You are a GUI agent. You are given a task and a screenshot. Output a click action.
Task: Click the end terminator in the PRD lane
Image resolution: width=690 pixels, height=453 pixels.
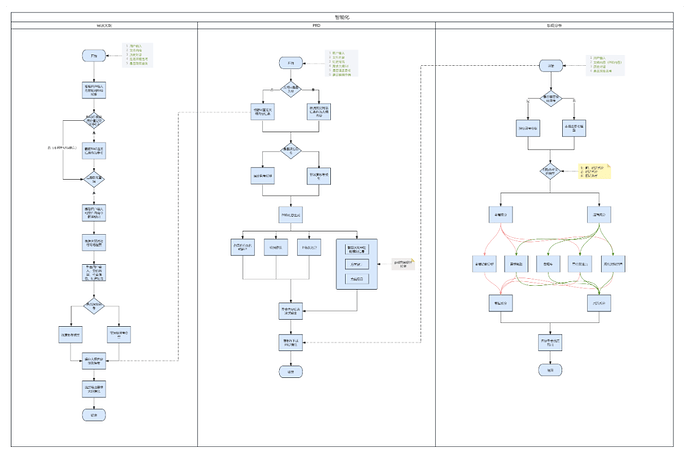tap(291, 370)
